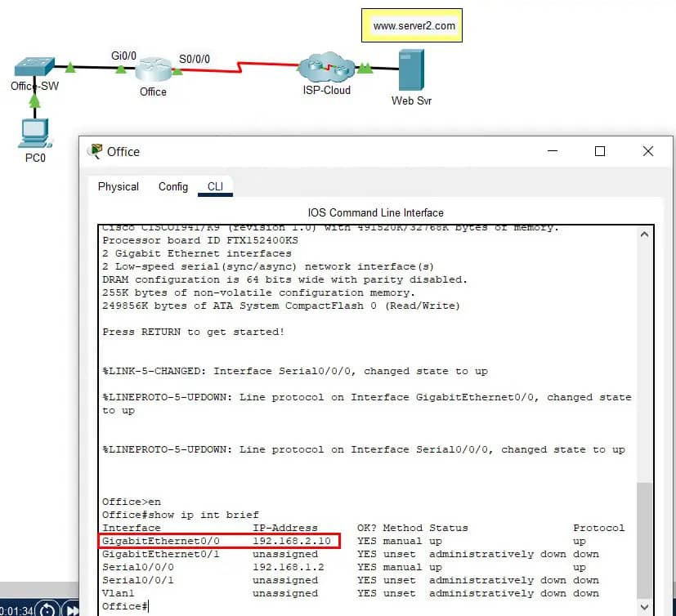Select the Web Svr server icon

tap(411, 69)
